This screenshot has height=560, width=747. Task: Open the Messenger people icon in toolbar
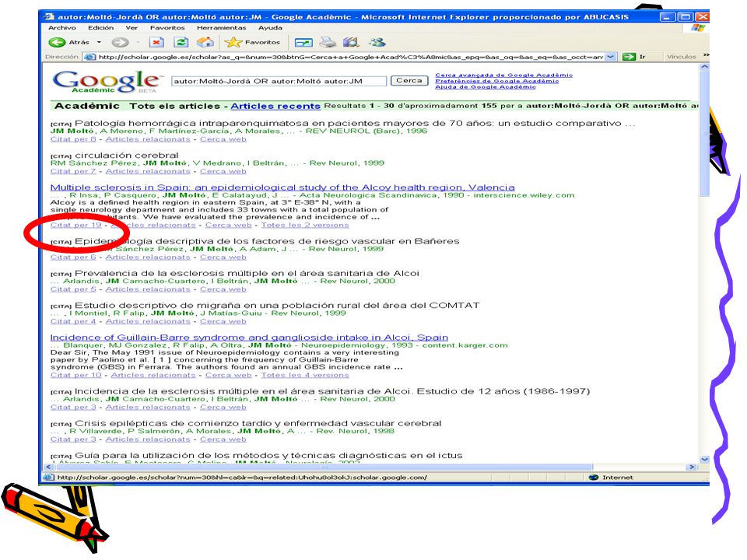click(377, 42)
